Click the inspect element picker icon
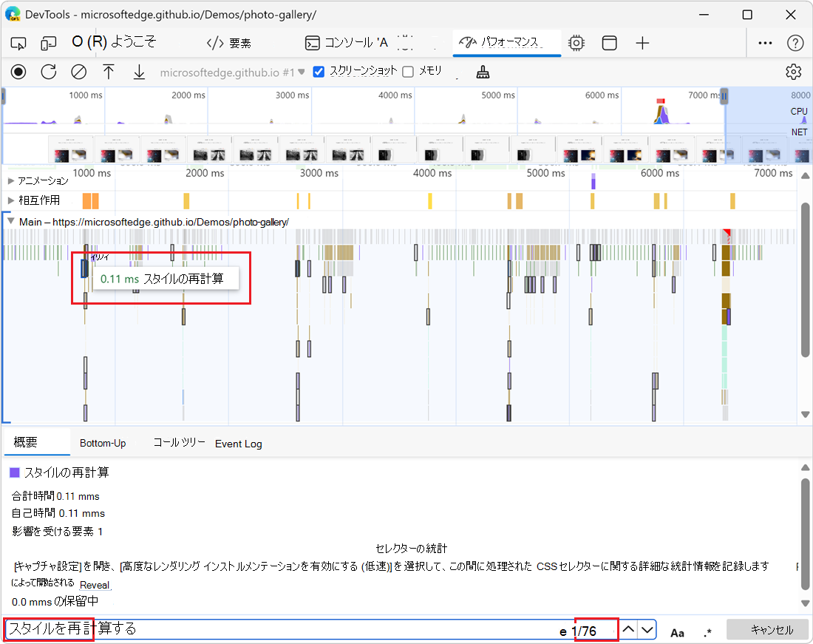The width and height of the screenshot is (813, 644). pyautogui.click(x=18, y=43)
